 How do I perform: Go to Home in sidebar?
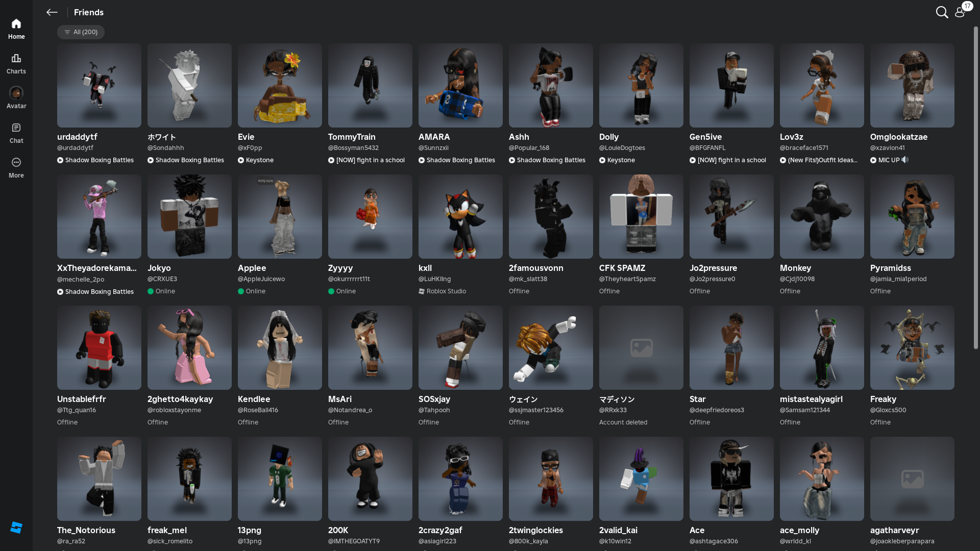point(16,29)
